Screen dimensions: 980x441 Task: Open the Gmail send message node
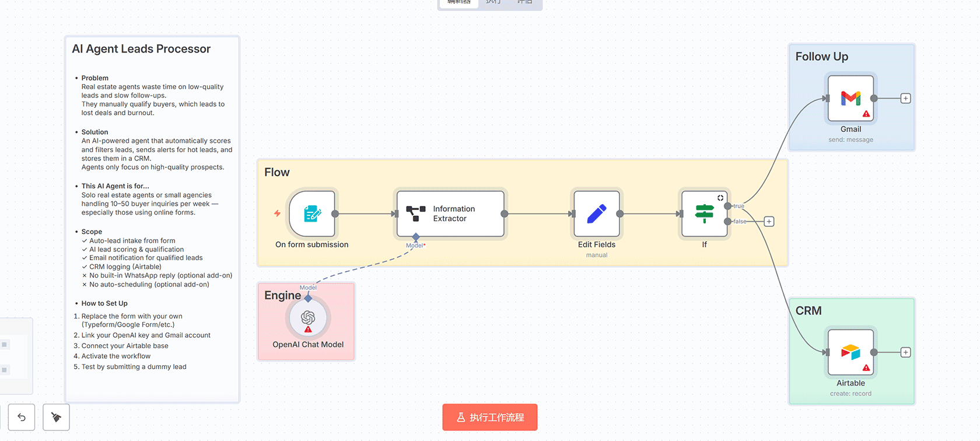(850, 98)
